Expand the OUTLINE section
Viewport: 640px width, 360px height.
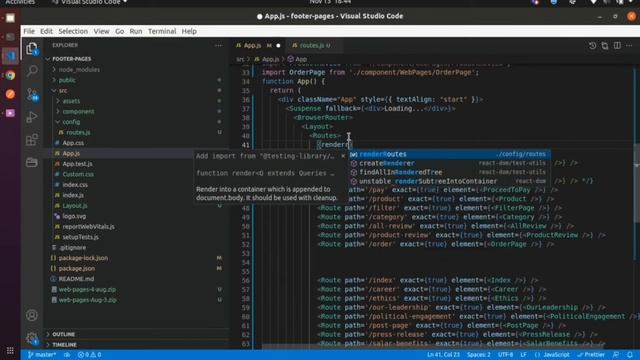pyautogui.click(x=63, y=334)
